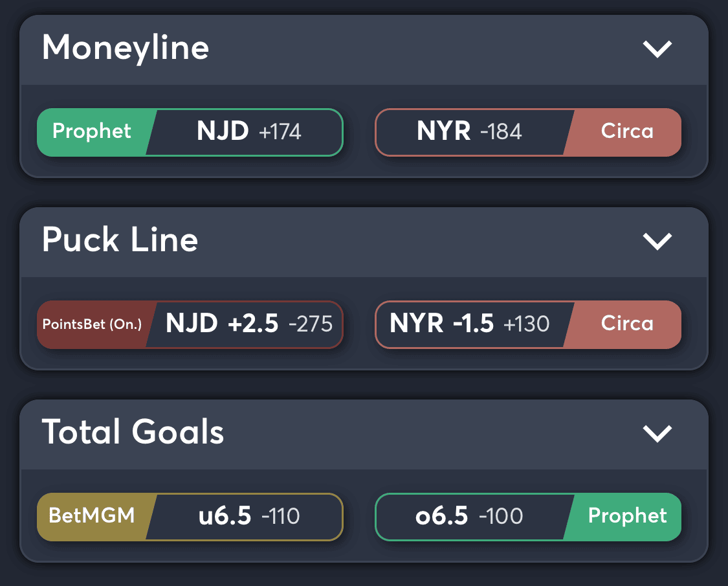Click the Circa badge next to NYR moneyline
Viewport: 728px width, 586px height.
[626, 131]
